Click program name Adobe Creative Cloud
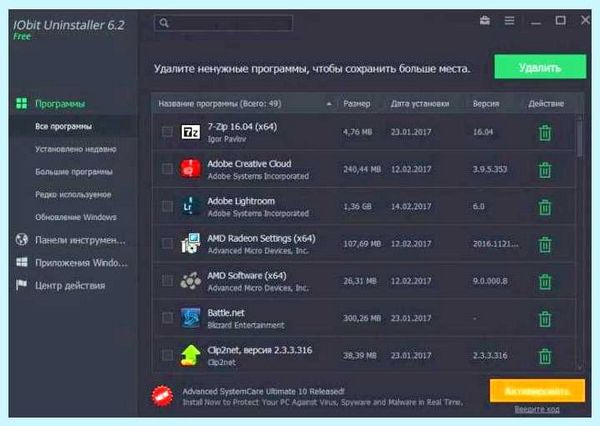The height and width of the screenshot is (426, 600). coord(249,164)
